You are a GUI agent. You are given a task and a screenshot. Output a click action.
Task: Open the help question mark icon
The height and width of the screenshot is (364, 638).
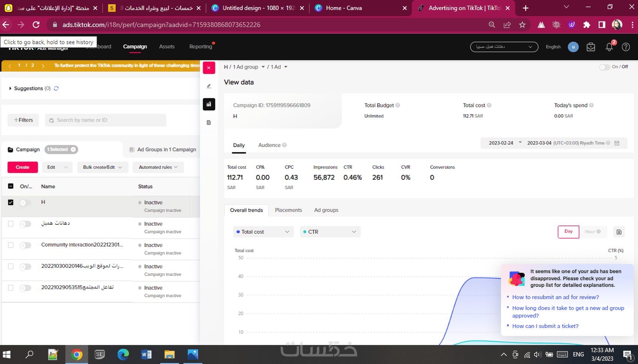pos(626,47)
